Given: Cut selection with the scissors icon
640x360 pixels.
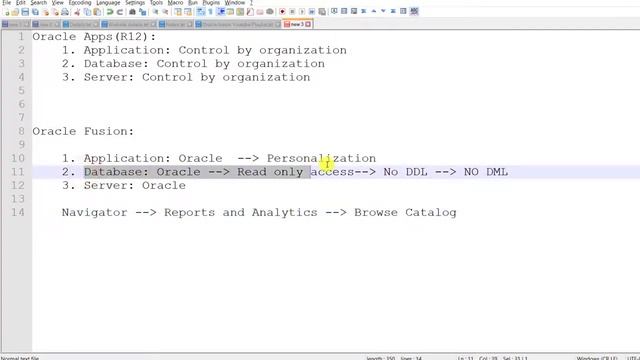Looking at the screenshot, I should point(77,12).
